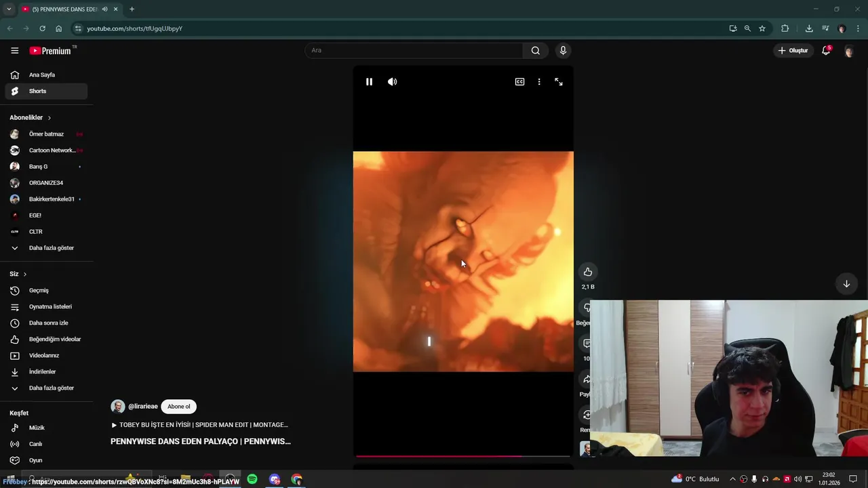Expand the Abonelikler section chevron
The image size is (868, 488).
(49, 118)
